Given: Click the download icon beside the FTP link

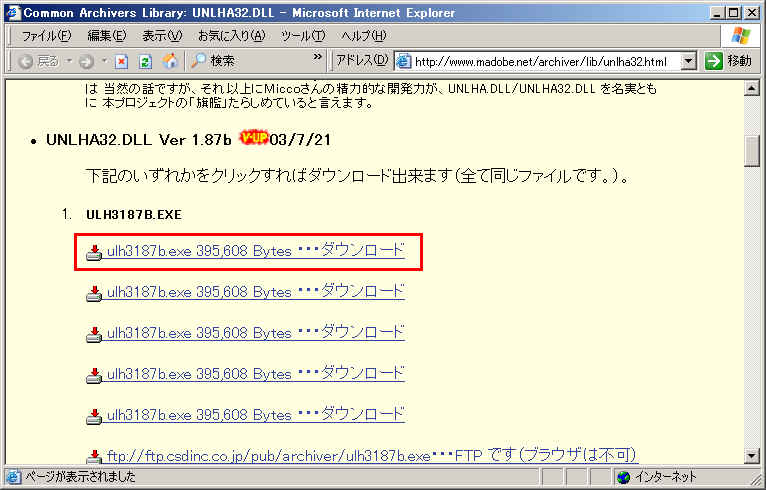Looking at the screenshot, I should pyautogui.click(x=94, y=457).
